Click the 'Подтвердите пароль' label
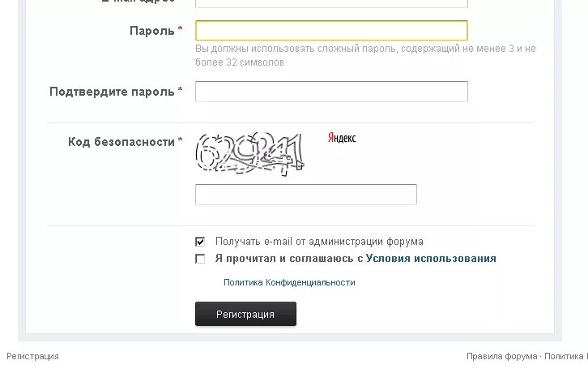 click(112, 92)
